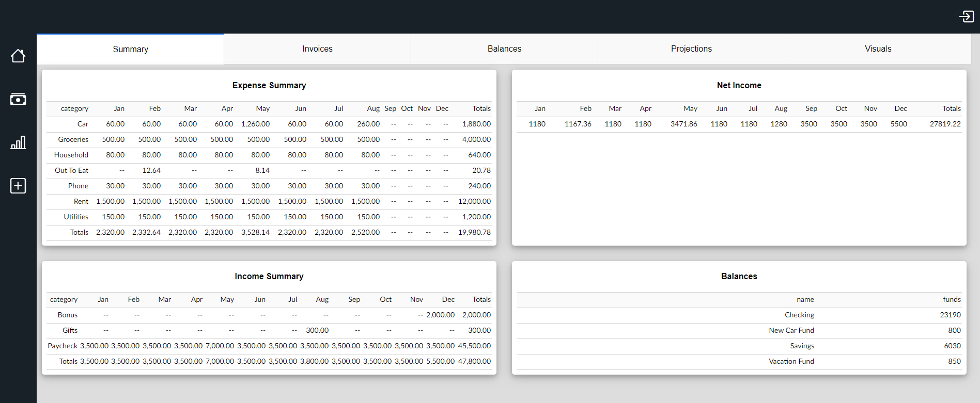The image size is (980, 403).
Task: Open the Visuals tab
Action: 878,49
